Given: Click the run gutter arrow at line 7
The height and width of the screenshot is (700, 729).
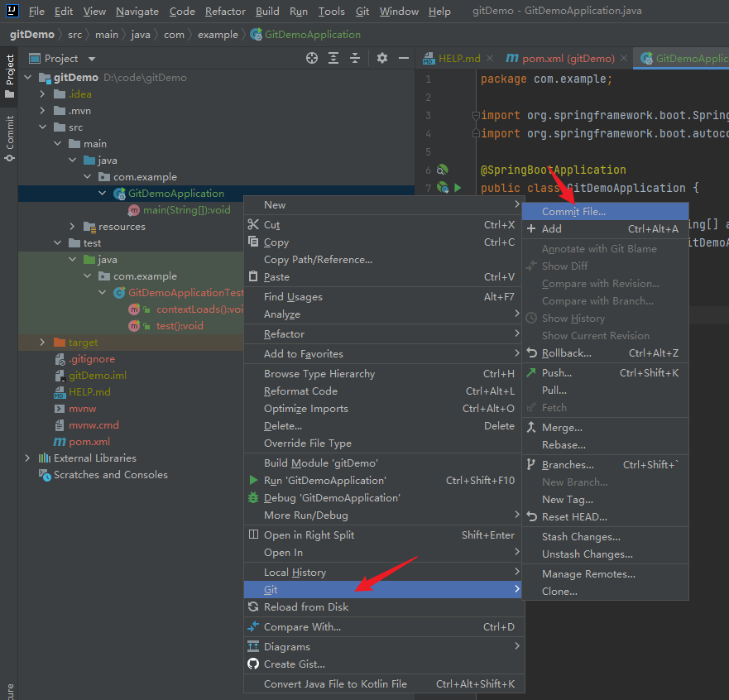Looking at the screenshot, I should point(458,188).
